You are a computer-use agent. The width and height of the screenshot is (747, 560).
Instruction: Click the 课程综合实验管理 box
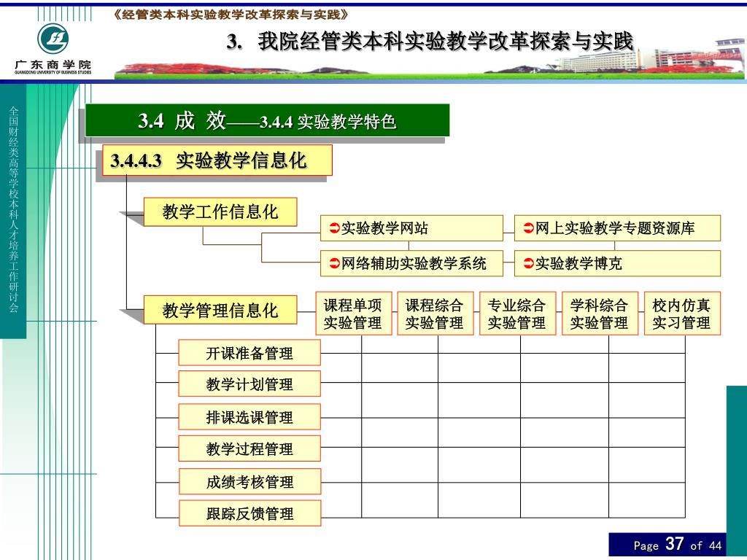[x=436, y=314]
